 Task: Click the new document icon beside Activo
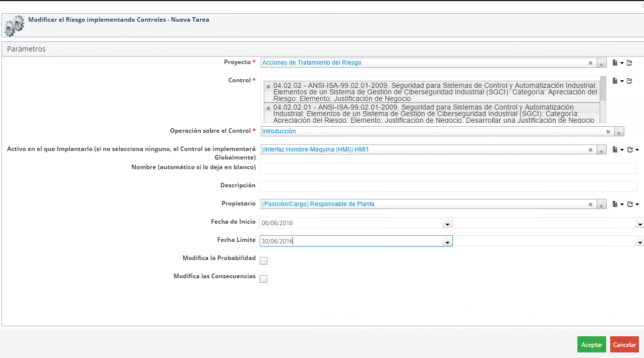(x=615, y=149)
